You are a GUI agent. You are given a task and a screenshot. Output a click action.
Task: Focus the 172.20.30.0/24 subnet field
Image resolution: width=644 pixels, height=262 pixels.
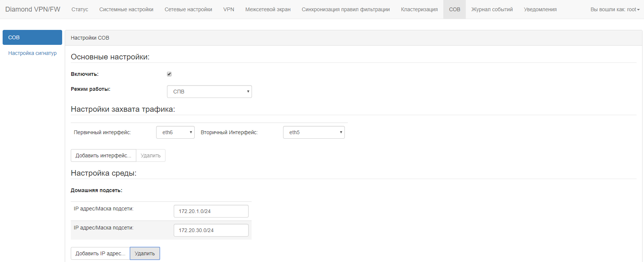211,230
